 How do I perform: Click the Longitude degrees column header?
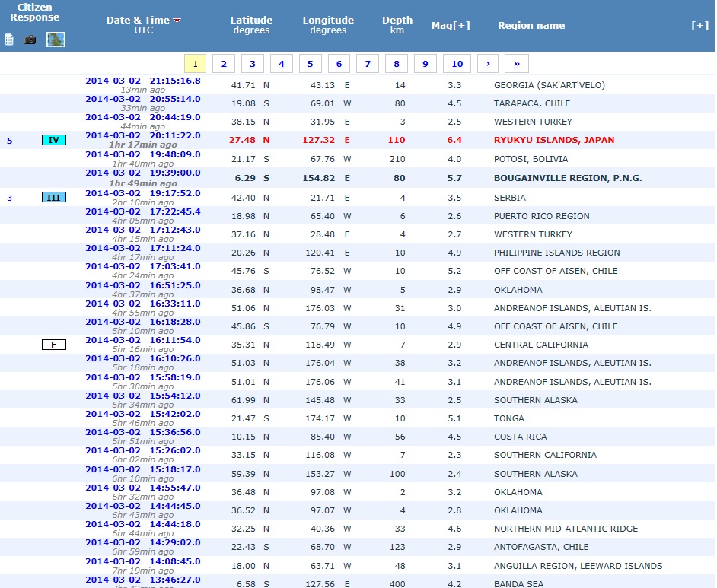coord(328,25)
